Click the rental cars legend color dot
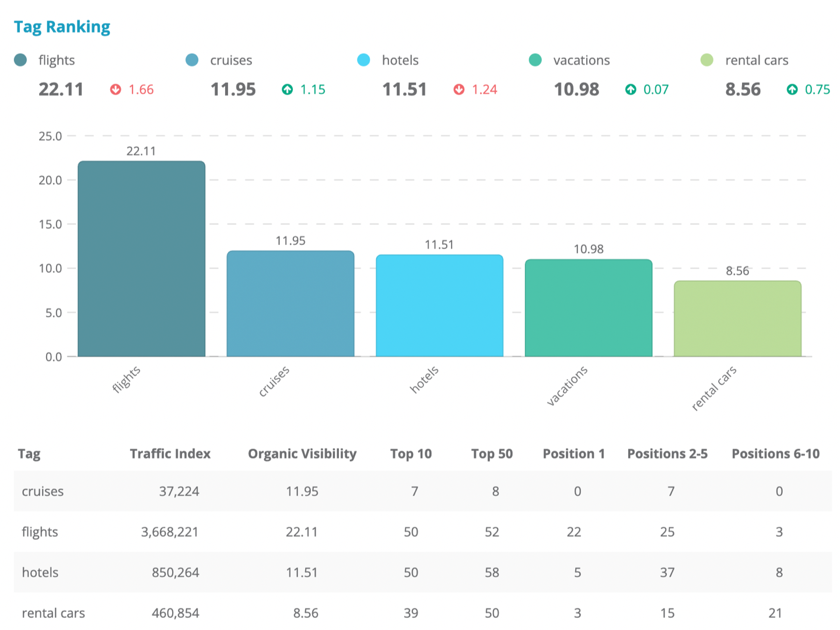The image size is (840, 630). click(x=706, y=60)
